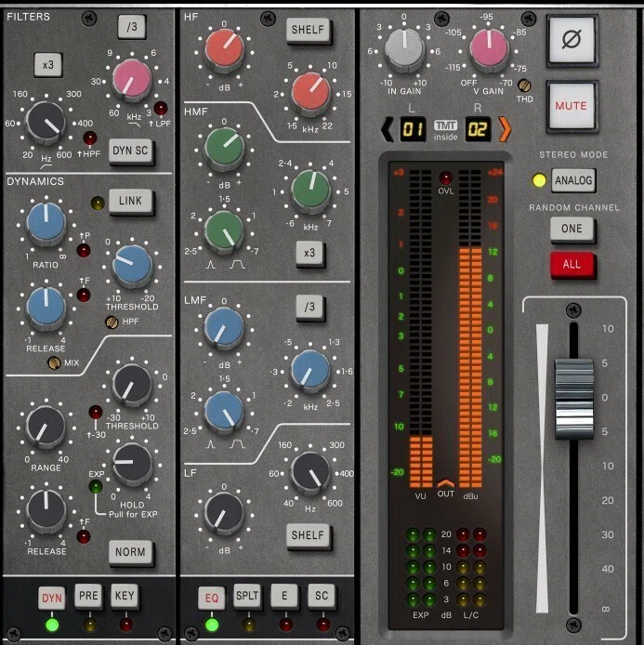The width and height of the screenshot is (644, 645).
Task: Click the R channel number display 02
Action: coord(478,129)
